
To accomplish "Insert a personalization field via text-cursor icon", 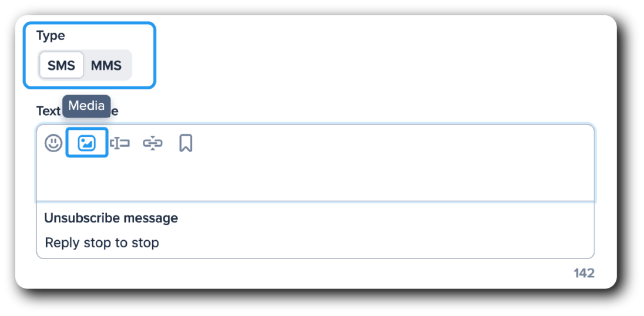I will (120, 143).
